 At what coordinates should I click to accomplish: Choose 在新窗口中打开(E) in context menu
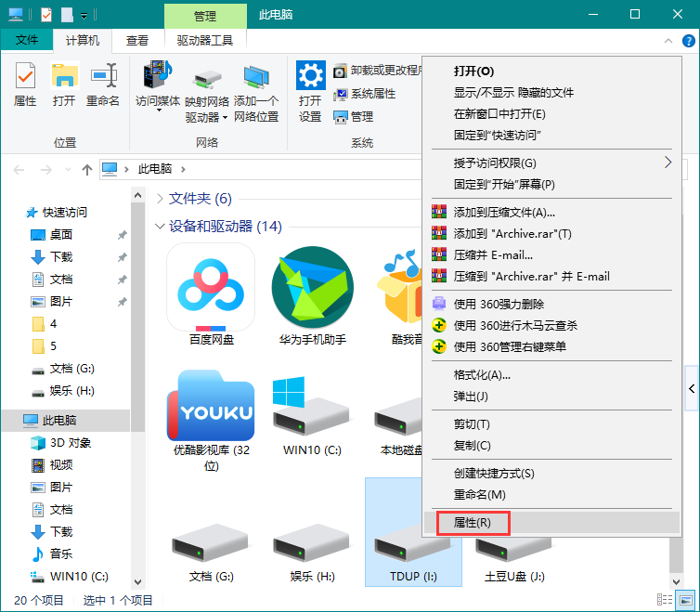tap(551, 114)
